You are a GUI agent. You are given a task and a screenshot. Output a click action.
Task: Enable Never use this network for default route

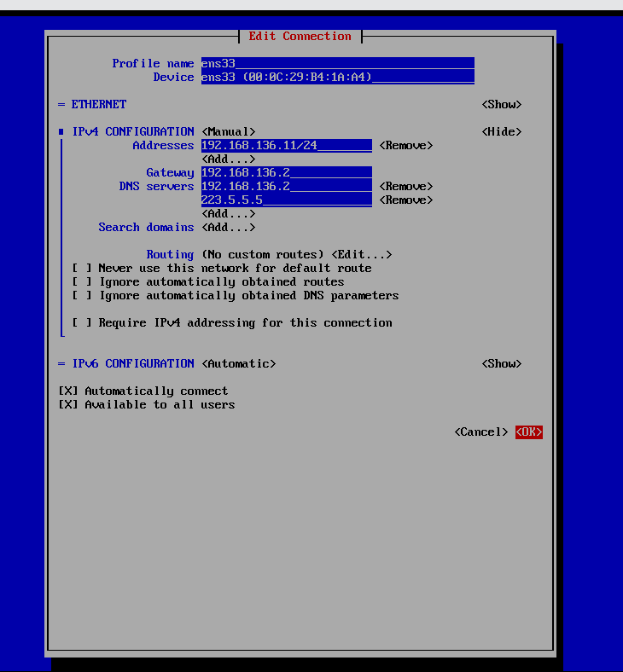(x=82, y=268)
